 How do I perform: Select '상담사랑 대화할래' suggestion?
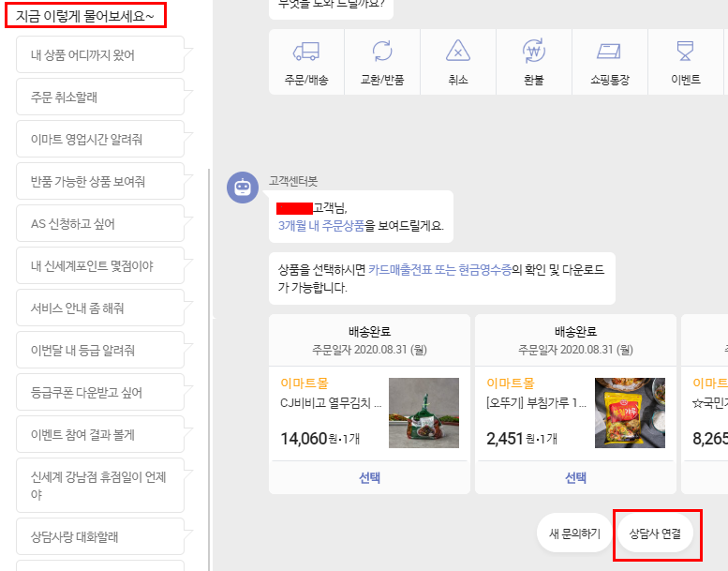click(x=100, y=536)
